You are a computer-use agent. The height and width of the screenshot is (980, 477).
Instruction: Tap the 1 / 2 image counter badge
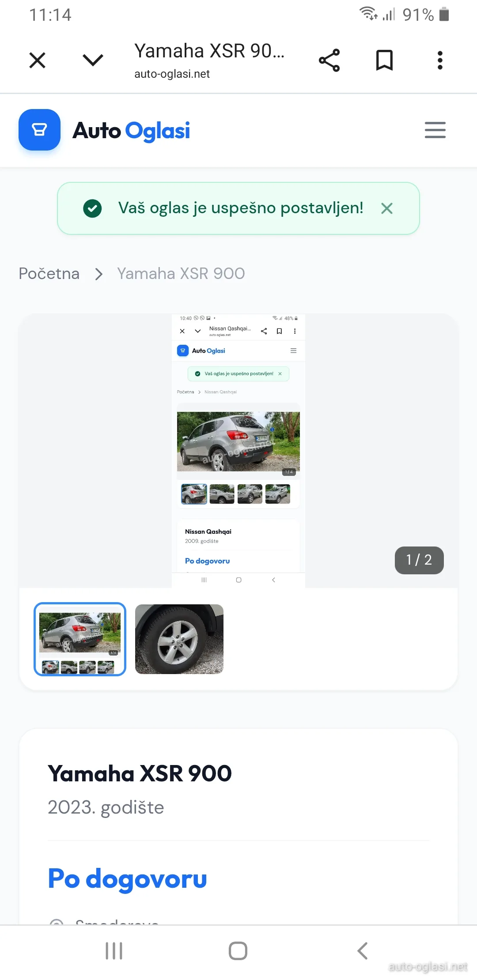click(x=419, y=560)
